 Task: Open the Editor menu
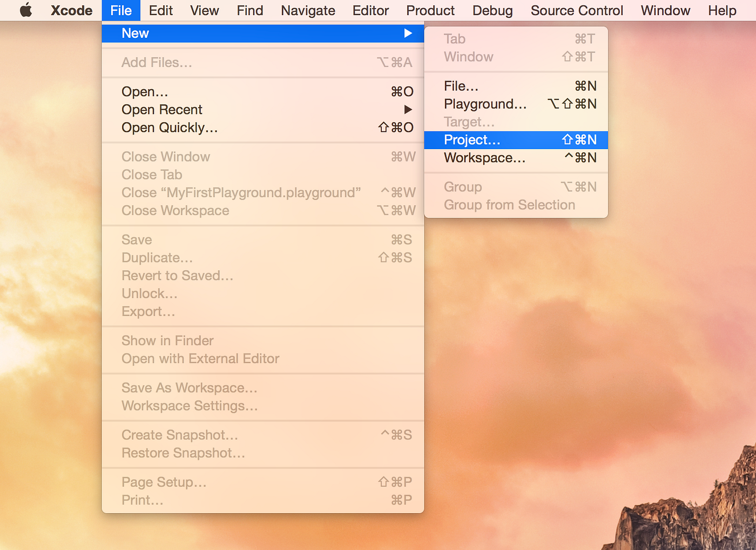pos(370,10)
